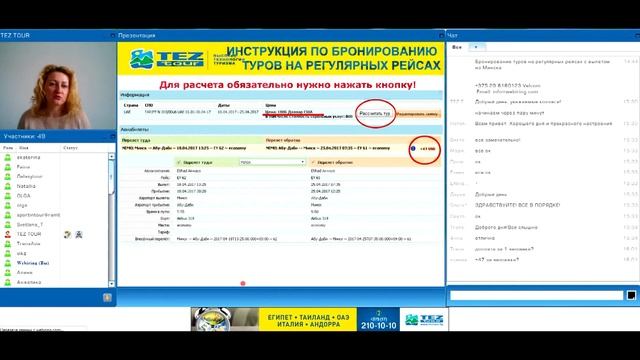The width and height of the screenshot is (640, 360).
Task: Click chat message 'ЗДРАВСТВУЙТЕ! ВСЕ В ПОРЯДКЕ!'
Action: (518, 205)
